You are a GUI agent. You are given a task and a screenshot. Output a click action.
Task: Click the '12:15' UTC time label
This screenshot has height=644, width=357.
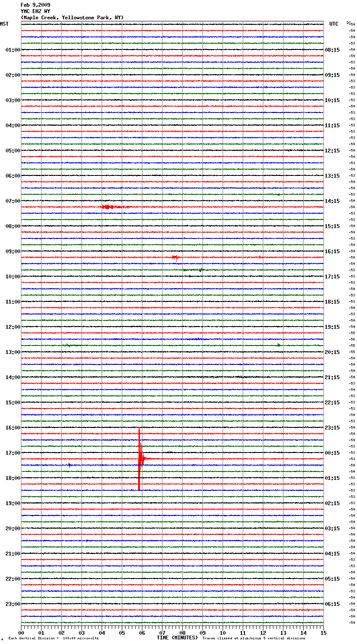pos(332,151)
